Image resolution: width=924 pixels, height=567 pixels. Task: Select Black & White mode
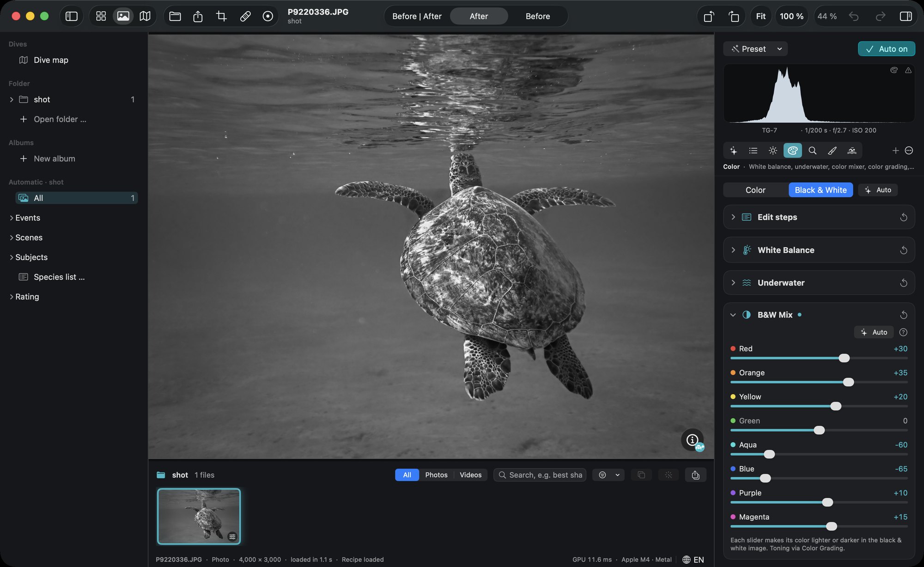click(x=821, y=190)
